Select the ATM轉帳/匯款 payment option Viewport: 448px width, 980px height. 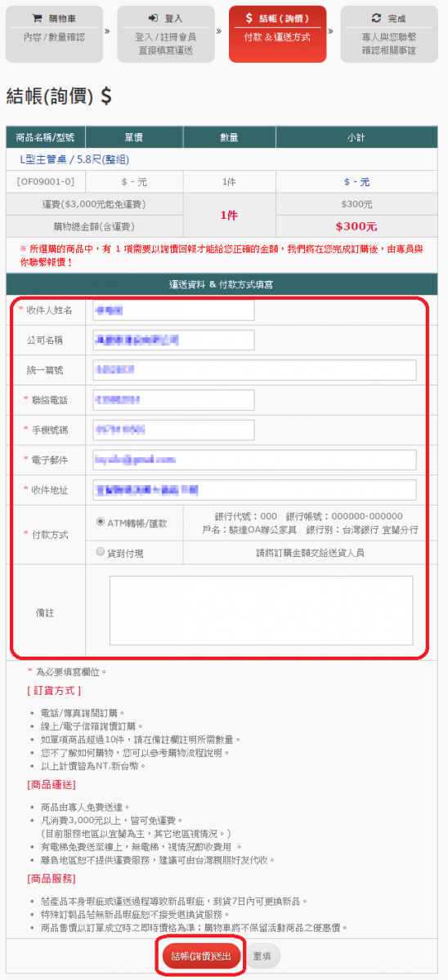[x=101, y=522]
